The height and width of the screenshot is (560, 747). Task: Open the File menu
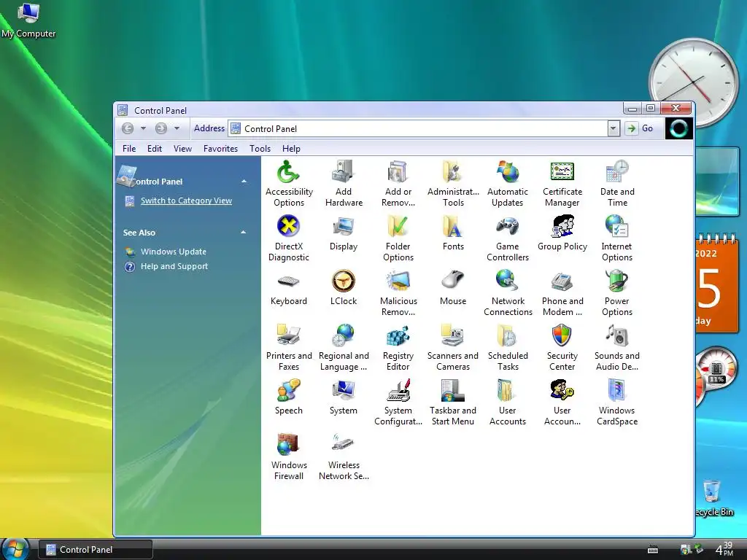pyautogui.click(x=129, y=149)
